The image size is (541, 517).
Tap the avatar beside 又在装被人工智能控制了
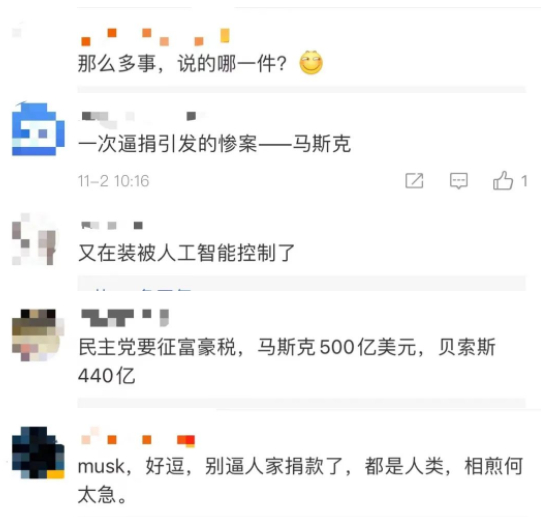tap(34, 239)
